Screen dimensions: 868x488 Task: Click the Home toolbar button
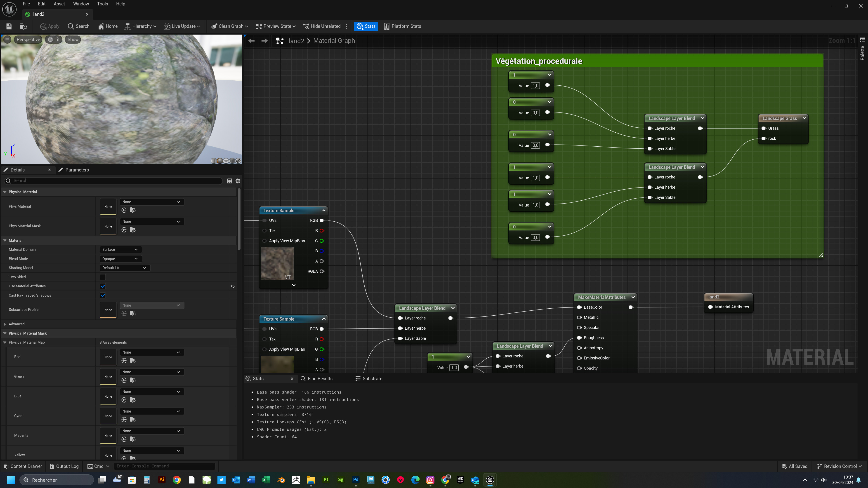pos(108,26)
